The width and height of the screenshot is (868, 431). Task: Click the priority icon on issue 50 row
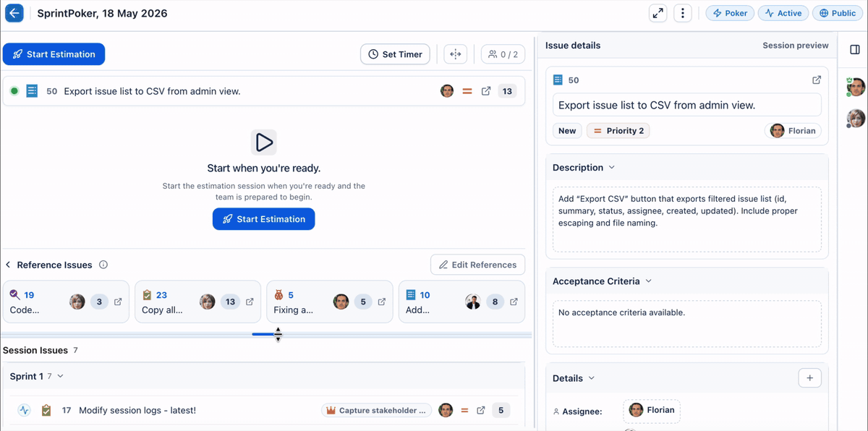point(467,91)
